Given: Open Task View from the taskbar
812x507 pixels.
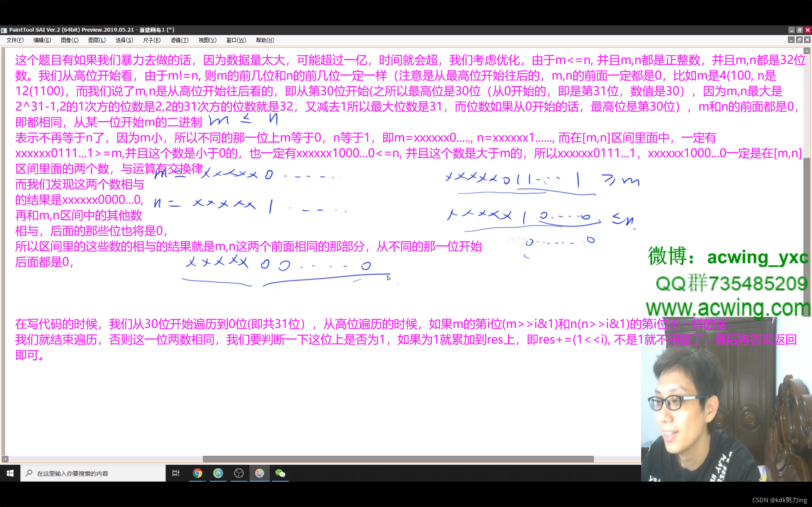Looking at the screenshot, I should (x=176, y=473).
